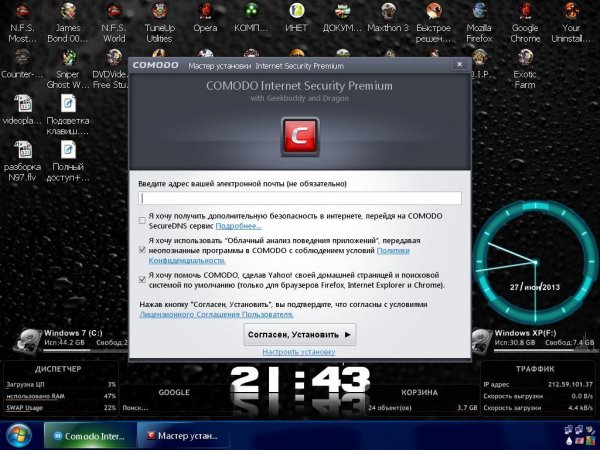
Task: Launch N.F.S. World desktop icon
Action: coord(114,11)
